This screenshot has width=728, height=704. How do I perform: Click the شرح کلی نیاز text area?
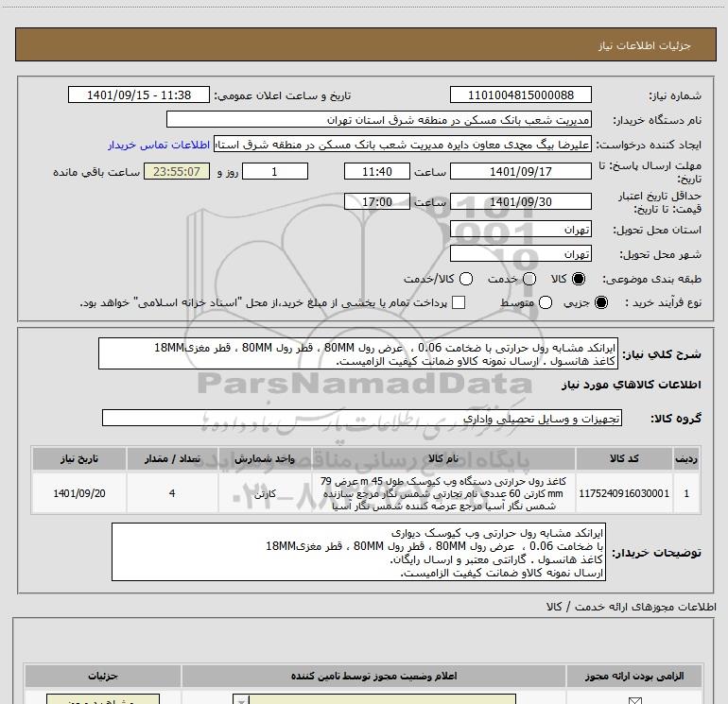tap(358, 354)
